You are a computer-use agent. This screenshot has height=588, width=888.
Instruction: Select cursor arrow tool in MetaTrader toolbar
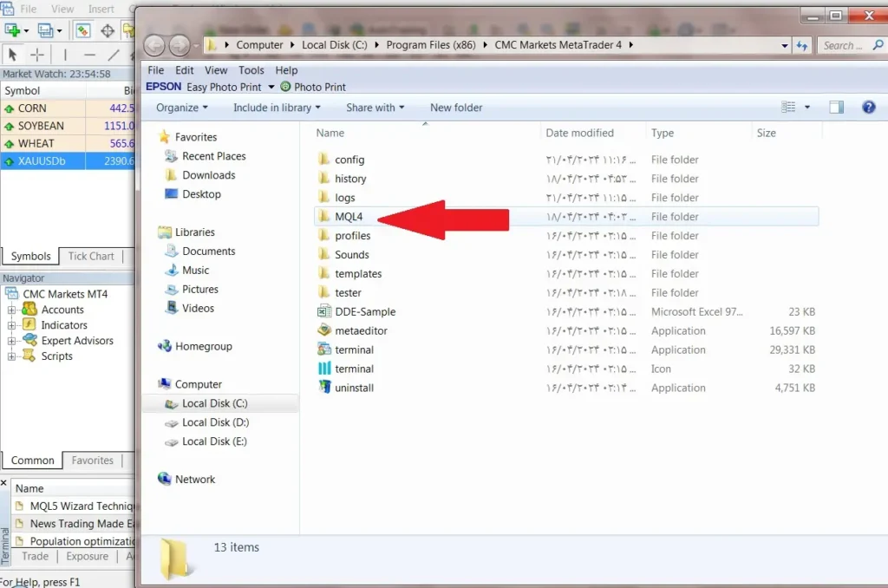pos(12,55)
